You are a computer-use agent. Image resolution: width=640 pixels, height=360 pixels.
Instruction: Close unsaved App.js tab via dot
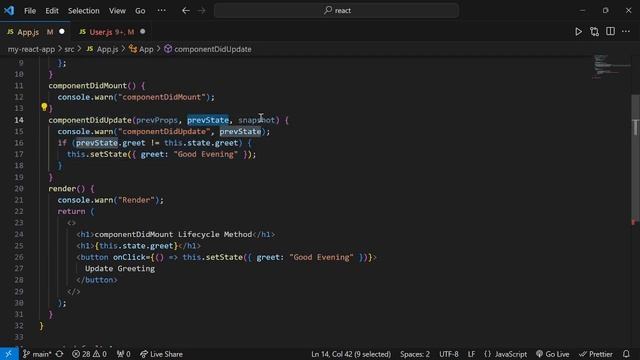[62, 31]
